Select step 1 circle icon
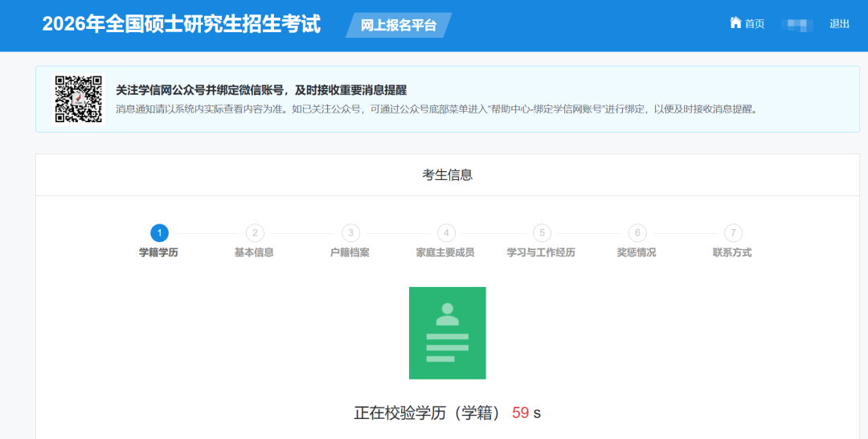Screen dimensions: 868x439 tap(159, 233)
